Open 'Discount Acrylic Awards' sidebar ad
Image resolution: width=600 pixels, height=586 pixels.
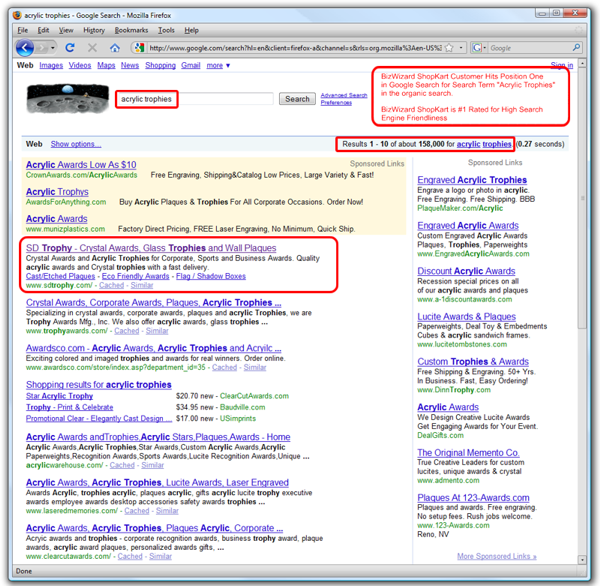tap(466, 271)
